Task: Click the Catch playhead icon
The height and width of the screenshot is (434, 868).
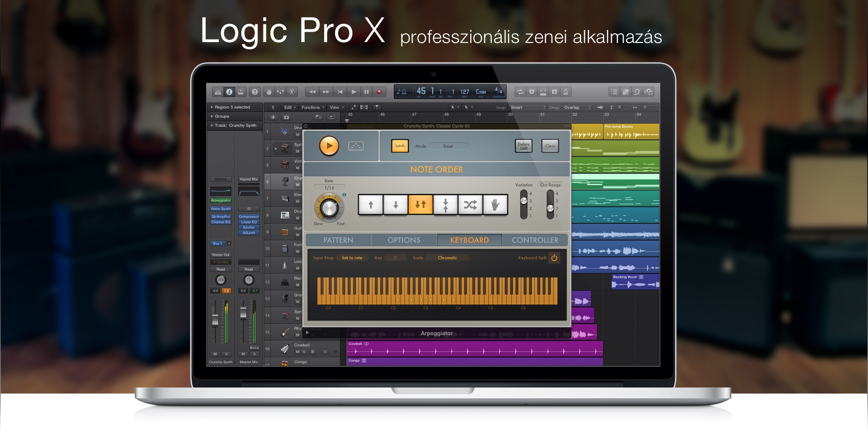Action: tap(377, 107)
